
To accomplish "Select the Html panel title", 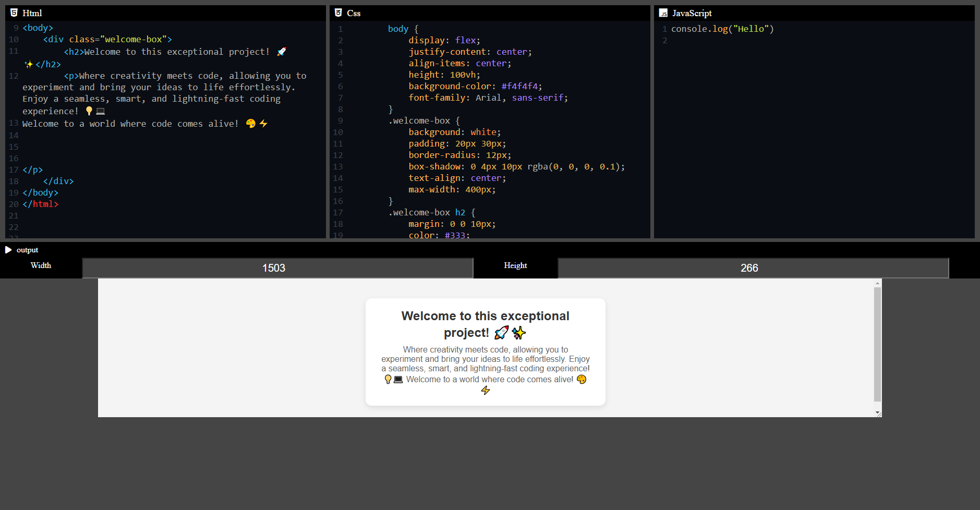I will coord(32,13).
